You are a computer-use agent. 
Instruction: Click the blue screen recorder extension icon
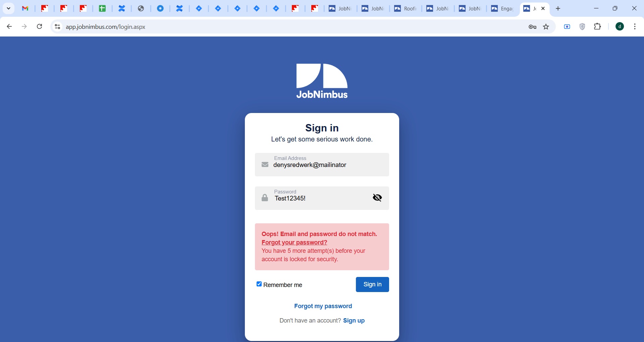coord(567,26)
